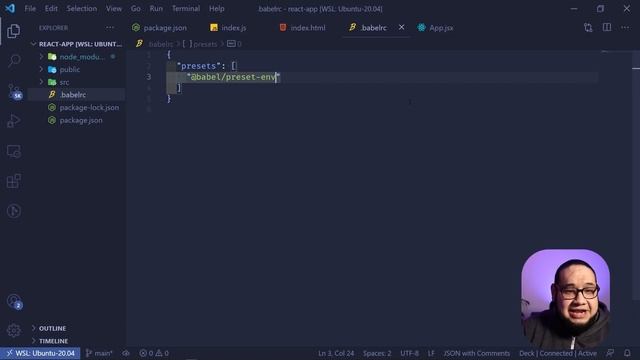Click the presets breadcrumb item
Viewport: 640px width, 360px height.
click(x=200, y=44)
